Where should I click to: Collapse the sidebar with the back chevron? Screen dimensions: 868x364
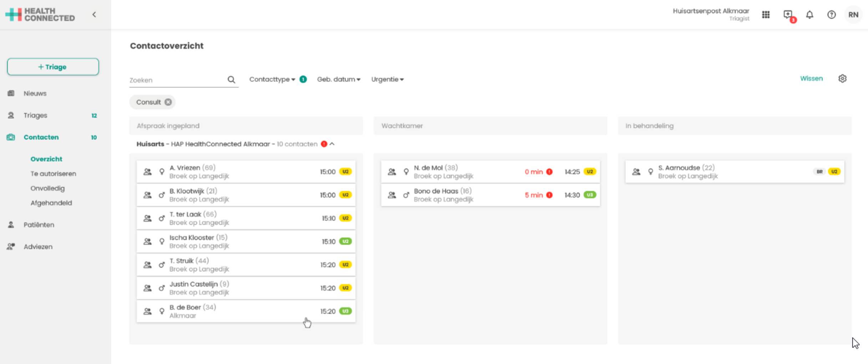click(94, 15)
